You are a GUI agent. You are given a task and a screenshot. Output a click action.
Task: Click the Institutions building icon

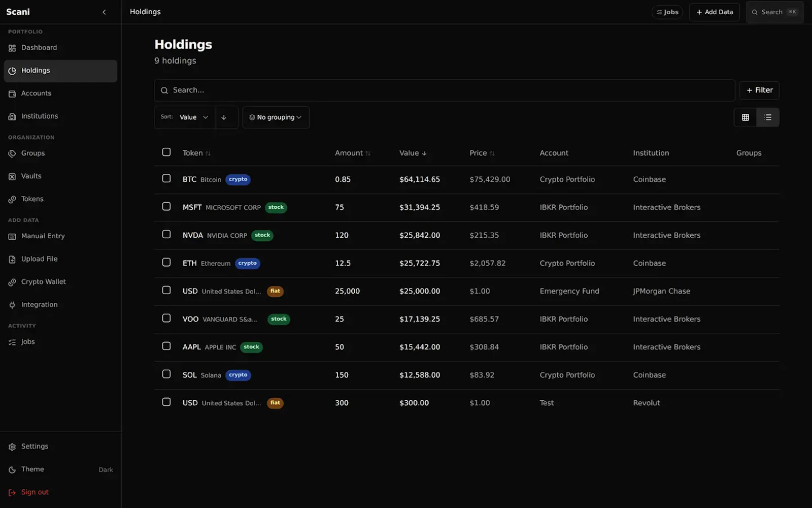[12, 117]
